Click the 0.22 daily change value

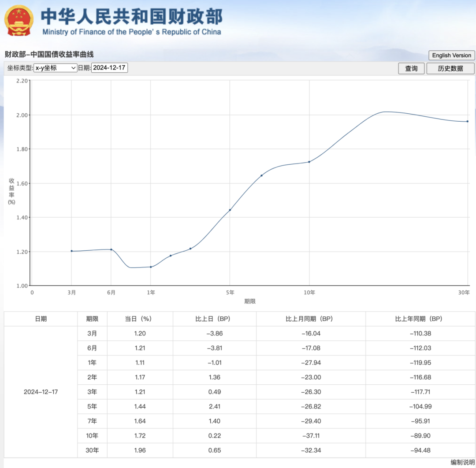[x=215, y=435]
